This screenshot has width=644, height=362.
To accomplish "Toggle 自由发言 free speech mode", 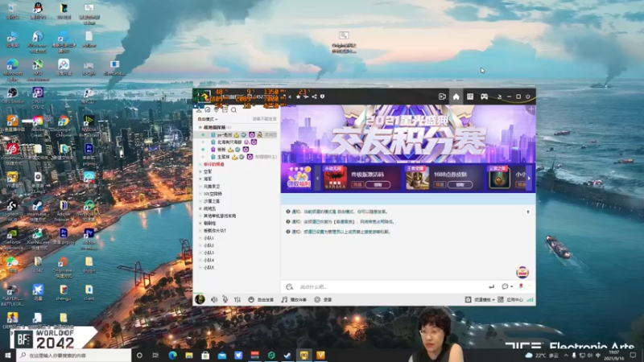I will [261, 299].
